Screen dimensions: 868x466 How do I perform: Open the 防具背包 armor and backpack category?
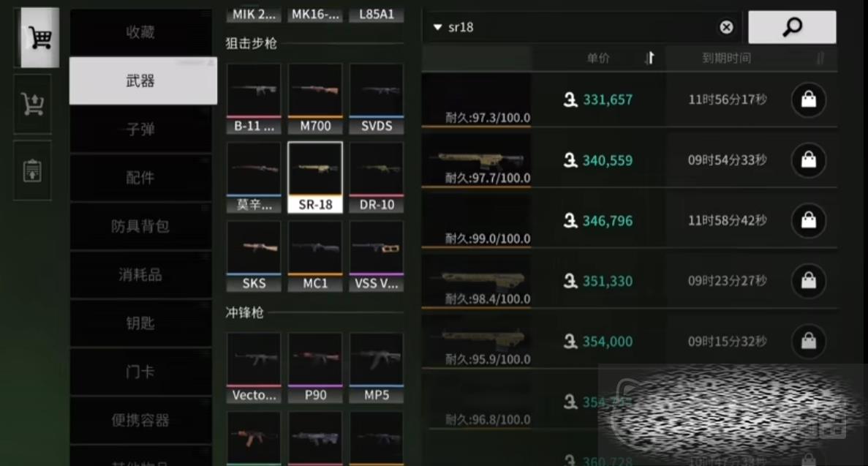140,226
